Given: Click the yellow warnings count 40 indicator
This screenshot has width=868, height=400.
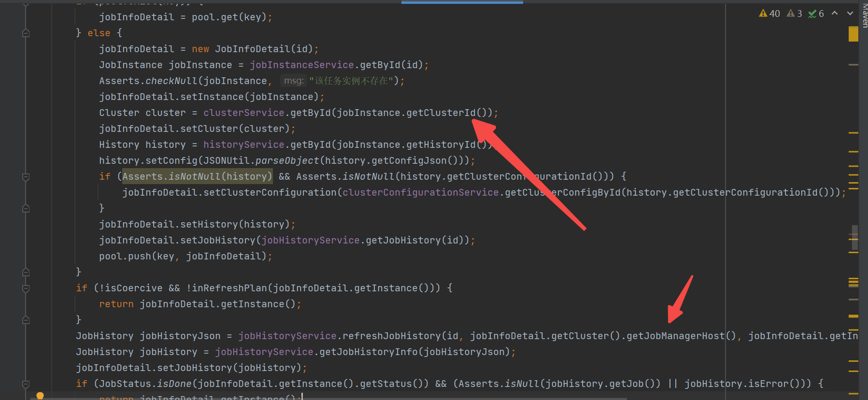Looking at the screenshot, I should [769, 14].
